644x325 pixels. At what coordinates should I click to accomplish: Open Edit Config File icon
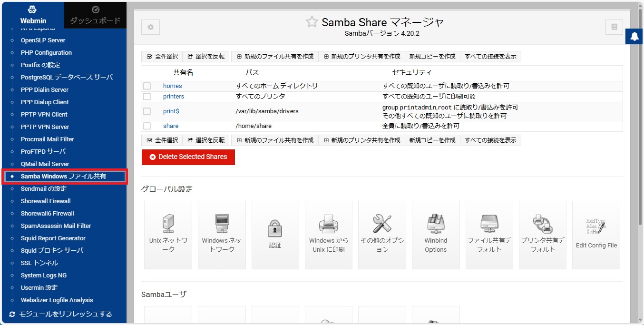coord(596,235)
